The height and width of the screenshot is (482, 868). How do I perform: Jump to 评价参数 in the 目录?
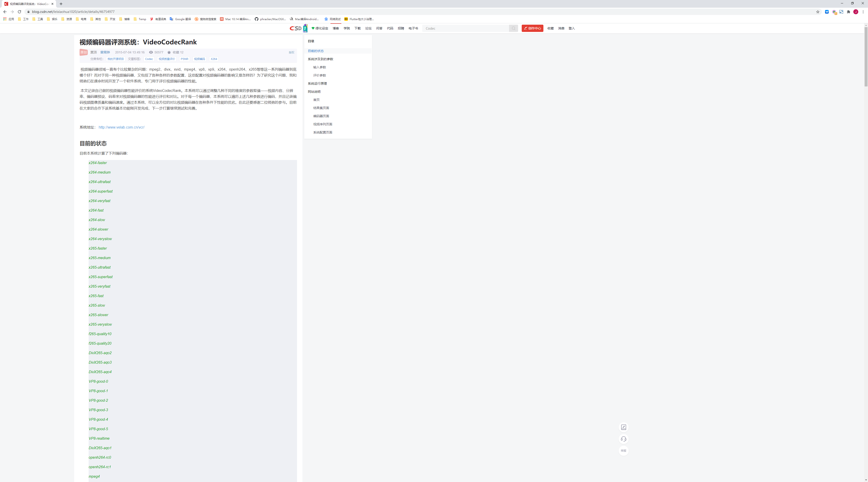pos(319,76)
